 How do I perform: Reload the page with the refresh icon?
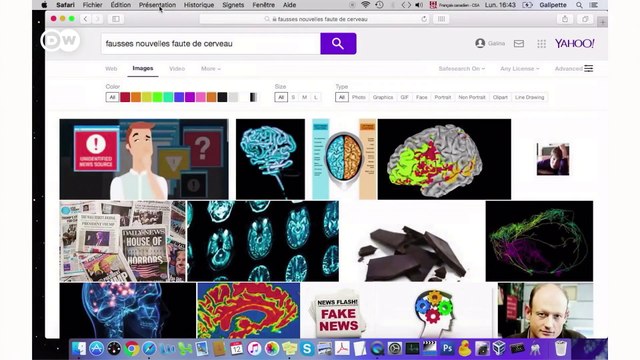pyautogui.click(x=424, y=19)
